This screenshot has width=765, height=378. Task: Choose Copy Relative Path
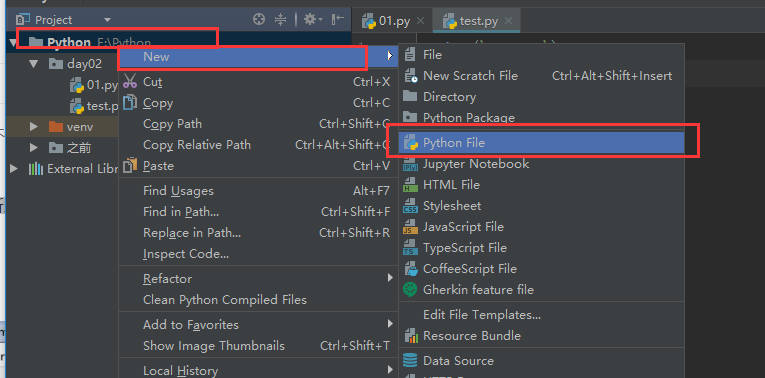258,145
